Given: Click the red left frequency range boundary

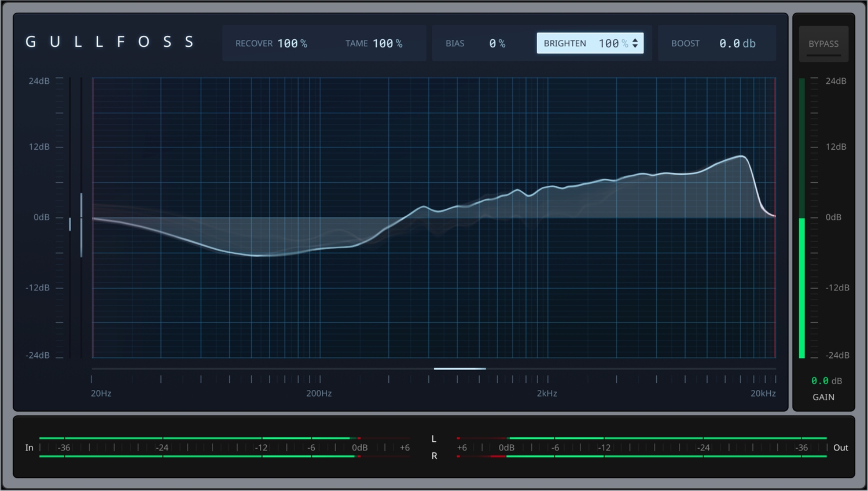Looking at the screenshot, I should (93, 289).
